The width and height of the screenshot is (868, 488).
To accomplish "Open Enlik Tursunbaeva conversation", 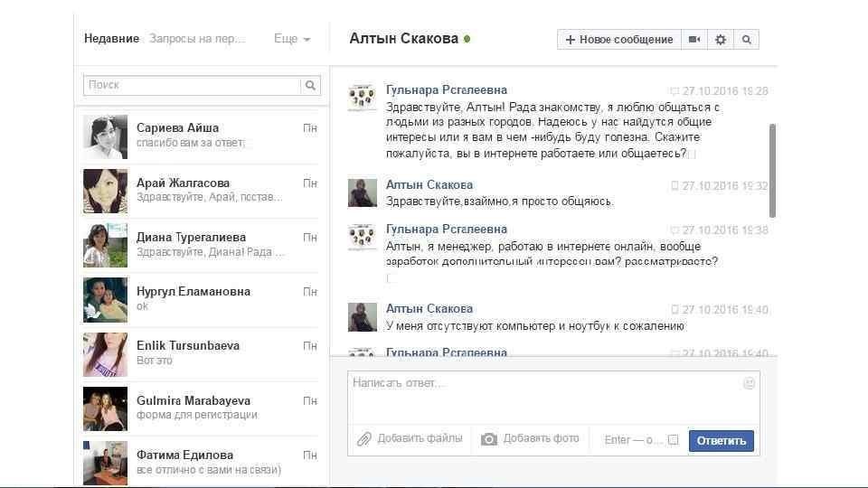I will tap(202, 354).
